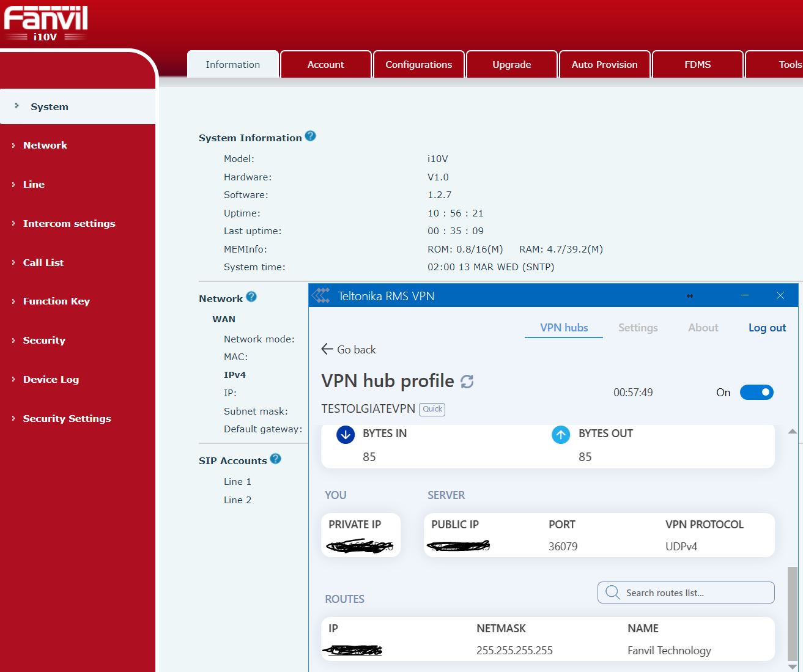Click the Log out link
This screenshot has height=672, width=803.
pos(768,328)
